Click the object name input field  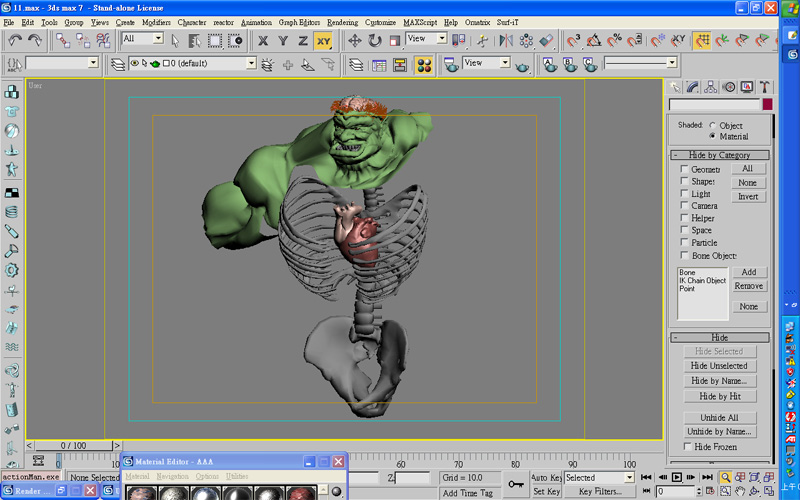tap(715, 104)
